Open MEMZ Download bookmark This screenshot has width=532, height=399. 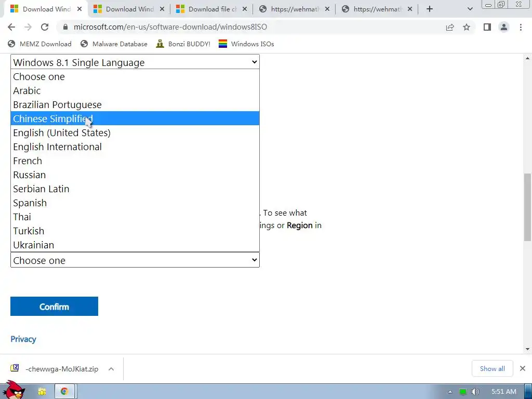39,44
